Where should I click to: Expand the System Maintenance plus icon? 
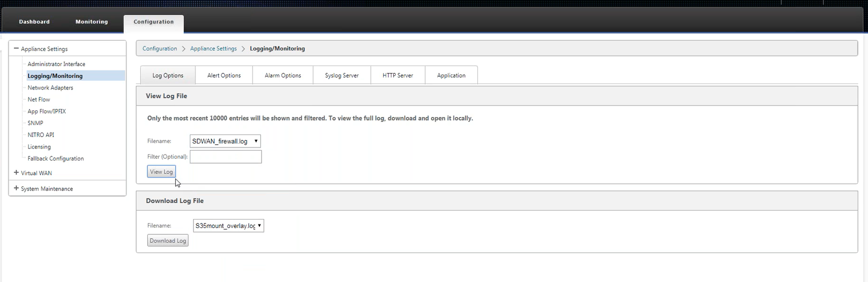(x=16, y=188)
